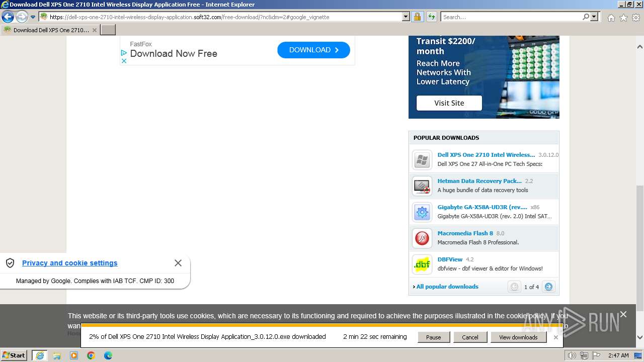
Task: Click the security lock icon
Action: 418,17
